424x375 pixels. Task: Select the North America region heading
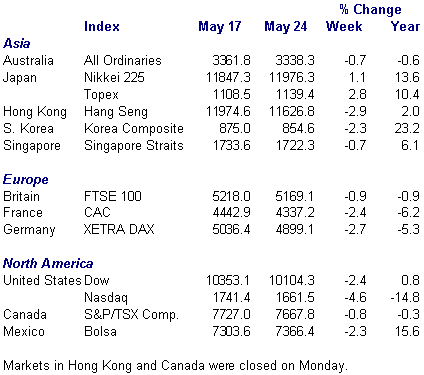pos(48,263)
